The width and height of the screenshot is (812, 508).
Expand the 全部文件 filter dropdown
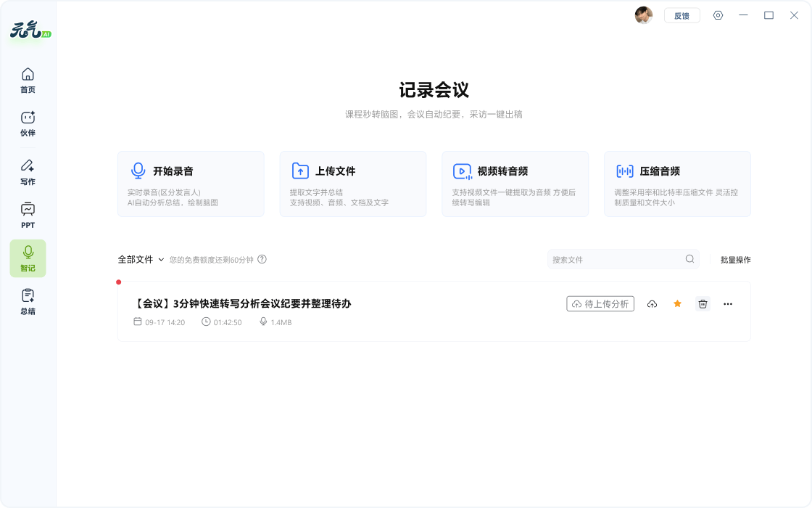pyautogui.click(x=141, y=259)
